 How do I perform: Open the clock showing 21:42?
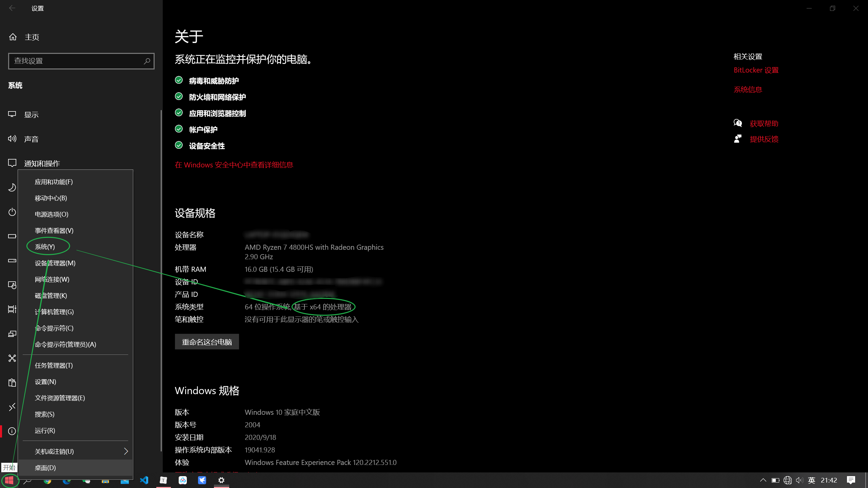pos(829,480)
